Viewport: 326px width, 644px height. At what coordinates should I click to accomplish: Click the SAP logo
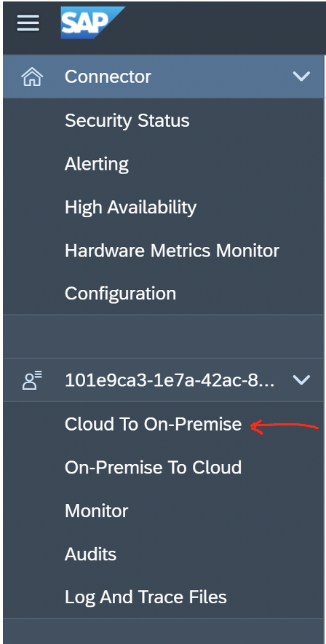(x=92, y=23)
